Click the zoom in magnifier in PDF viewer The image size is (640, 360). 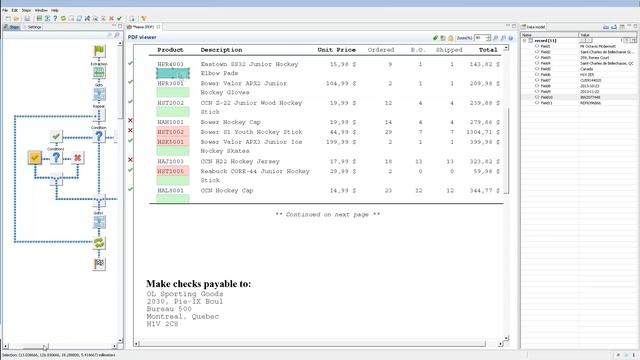496,38
